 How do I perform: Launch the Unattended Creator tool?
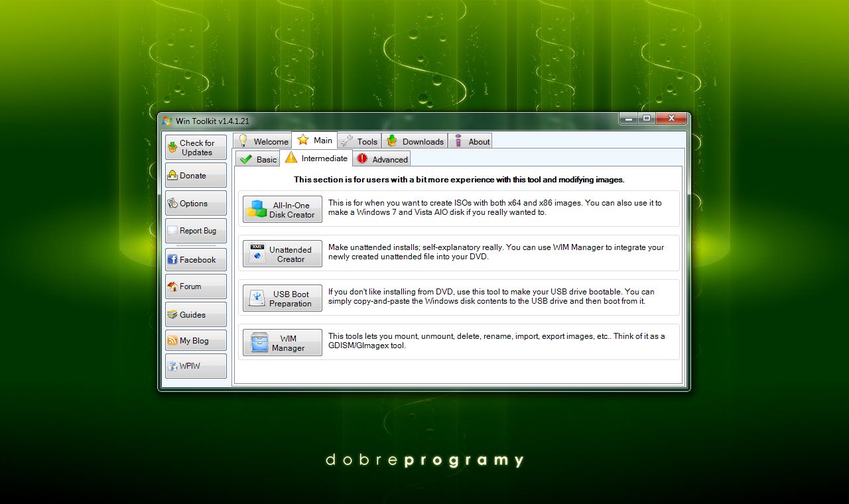tap(283, 253)
